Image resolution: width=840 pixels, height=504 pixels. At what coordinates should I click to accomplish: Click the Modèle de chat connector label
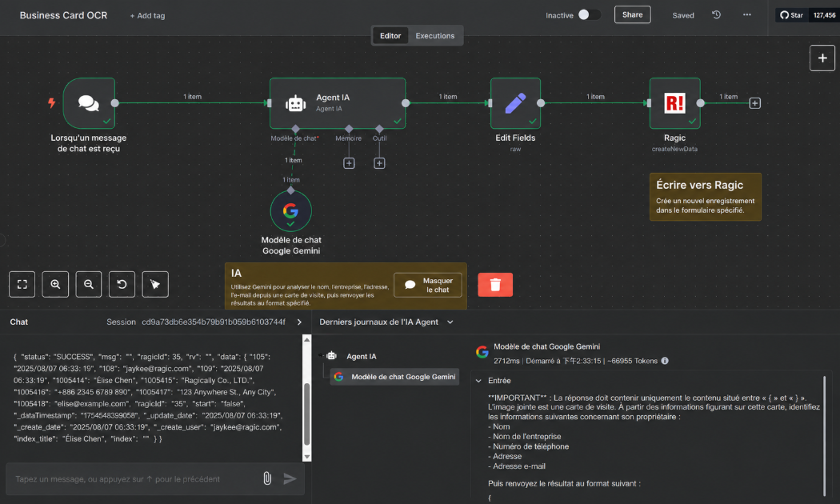coord(294,138)
